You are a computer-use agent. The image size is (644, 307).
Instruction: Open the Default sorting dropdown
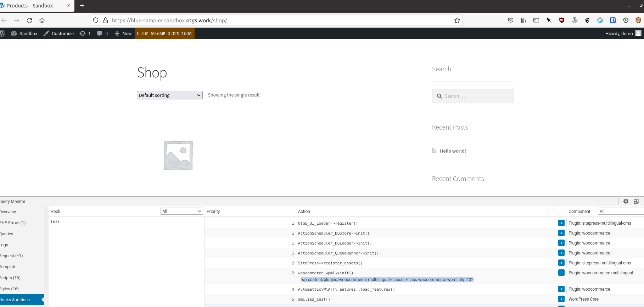(169, 95)
